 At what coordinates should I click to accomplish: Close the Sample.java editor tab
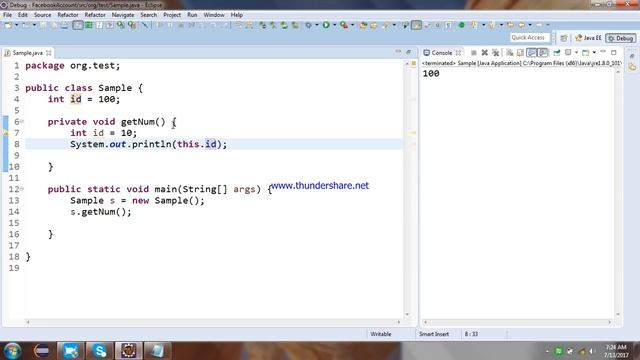pyautogui.click(x=49, y=53)
